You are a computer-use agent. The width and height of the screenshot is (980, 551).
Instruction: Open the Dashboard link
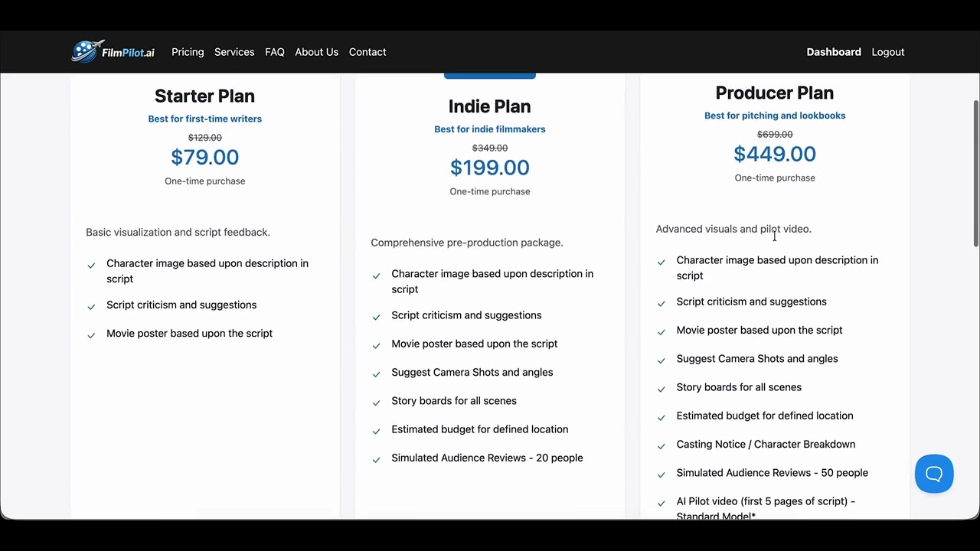click(x=834, y=52)
